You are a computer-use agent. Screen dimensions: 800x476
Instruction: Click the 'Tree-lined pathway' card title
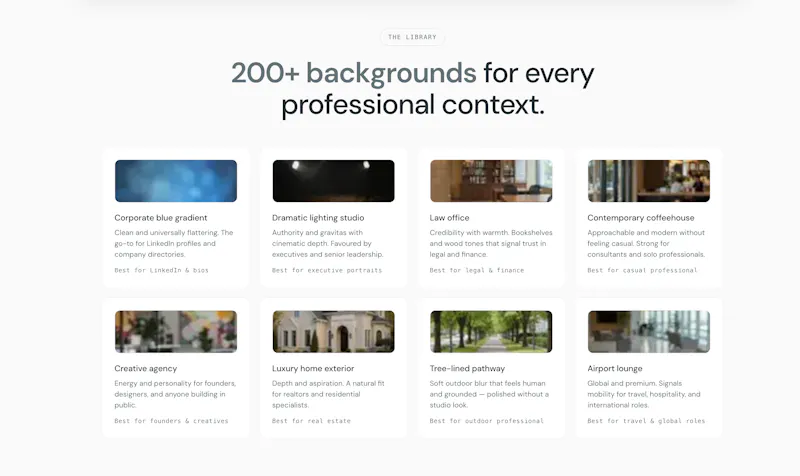(x=467, y=368)
